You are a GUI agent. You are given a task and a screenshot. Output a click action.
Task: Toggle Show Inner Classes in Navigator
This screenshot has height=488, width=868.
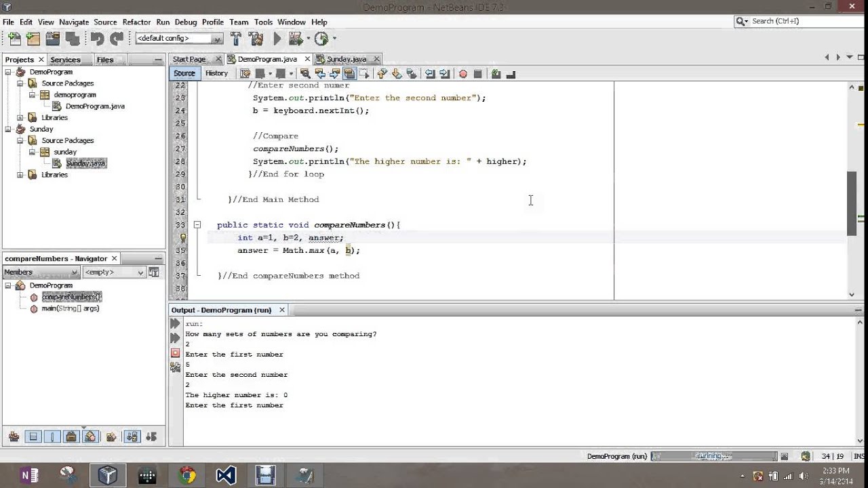click(x=90, y=437)
